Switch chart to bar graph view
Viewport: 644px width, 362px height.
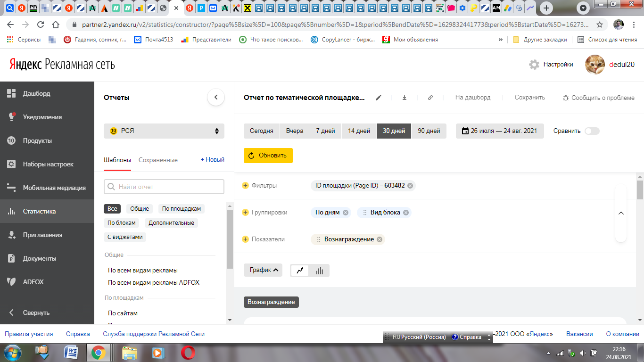pyautogui.click(x=320, y=271)
